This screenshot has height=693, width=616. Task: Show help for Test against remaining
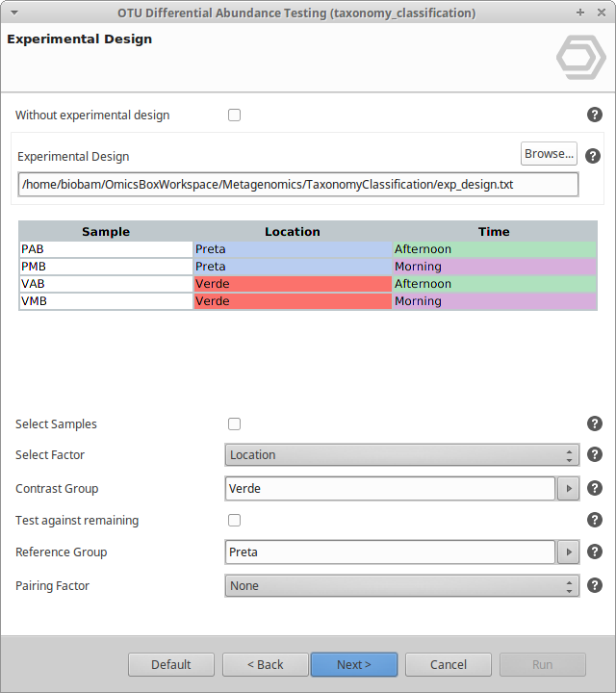click(595, 521)
